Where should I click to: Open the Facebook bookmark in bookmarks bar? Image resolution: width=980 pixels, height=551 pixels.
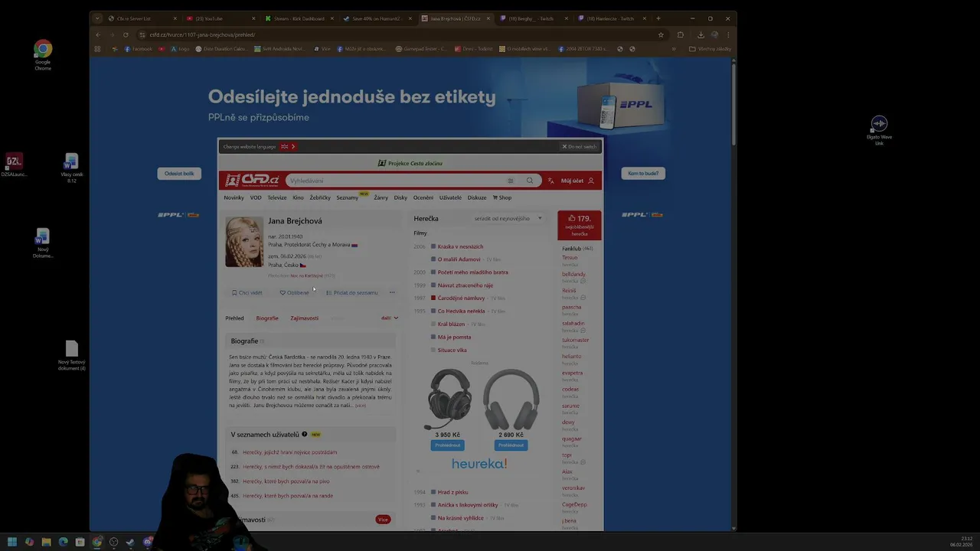[139, 49]
